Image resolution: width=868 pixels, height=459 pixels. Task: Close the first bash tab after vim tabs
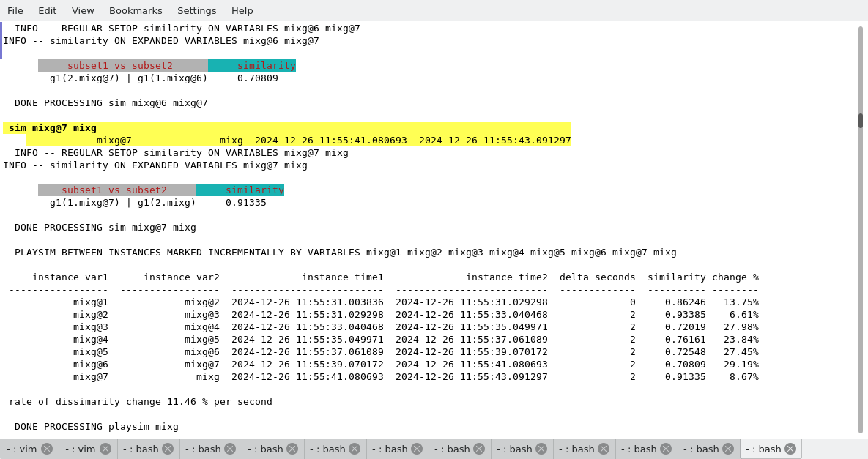pyautogui.click(x=168, y=449)
